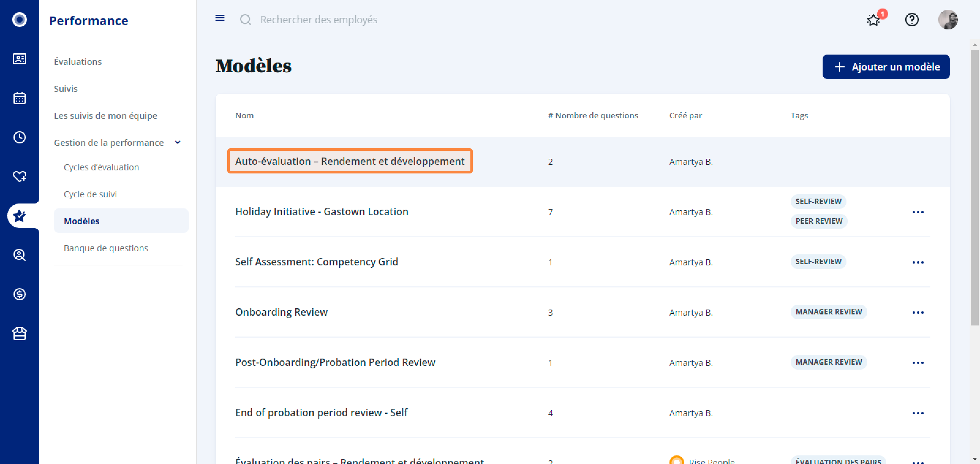Click the PEER REVIEW tag on Holiday Initiative

point(819,221)
